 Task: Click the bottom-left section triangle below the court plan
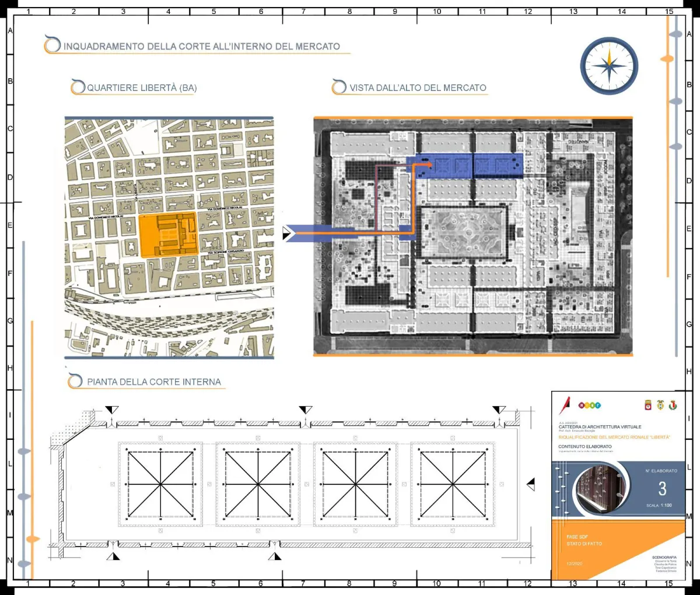click(113, 555)
